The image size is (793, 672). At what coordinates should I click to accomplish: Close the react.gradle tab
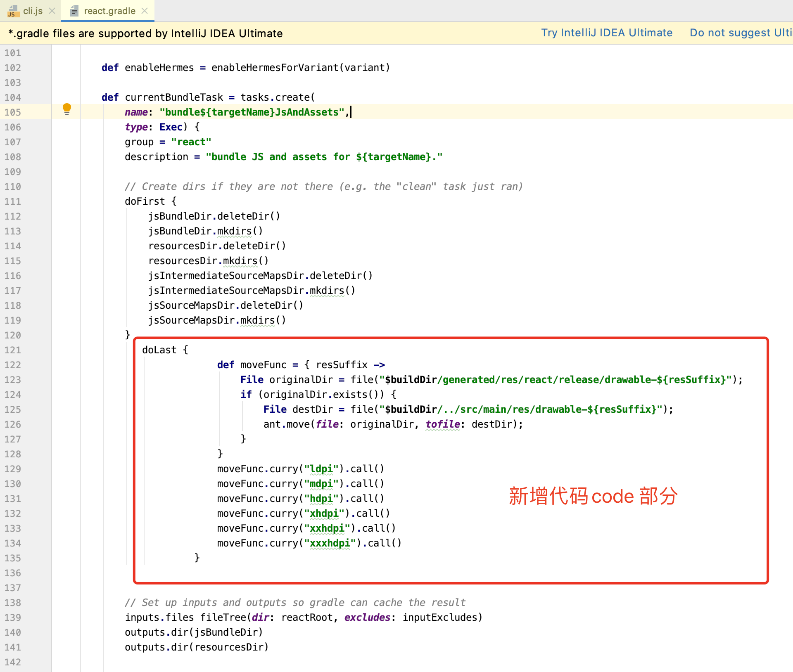pos(145,11)
